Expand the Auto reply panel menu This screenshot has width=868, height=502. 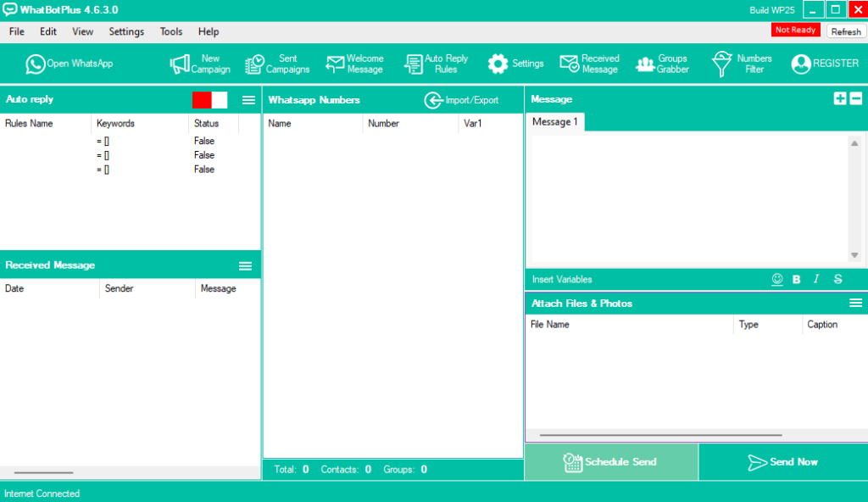[248, 100]
